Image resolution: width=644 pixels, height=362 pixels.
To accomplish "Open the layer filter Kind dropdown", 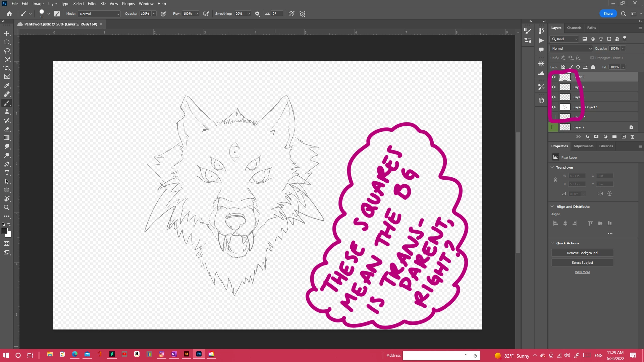I will (x=565, y=39).
